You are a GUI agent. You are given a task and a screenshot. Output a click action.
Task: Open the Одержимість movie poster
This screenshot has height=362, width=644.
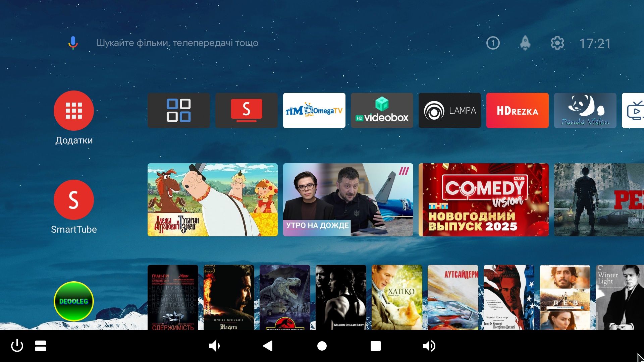point(173,297)
